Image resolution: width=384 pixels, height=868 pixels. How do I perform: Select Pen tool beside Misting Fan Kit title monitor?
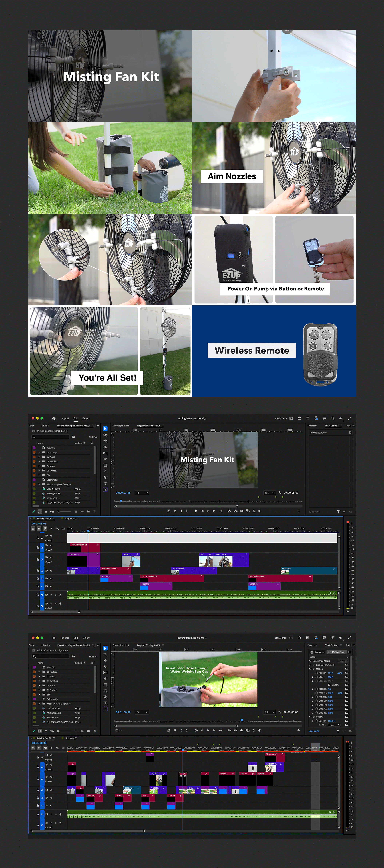(x=105, y=459)
